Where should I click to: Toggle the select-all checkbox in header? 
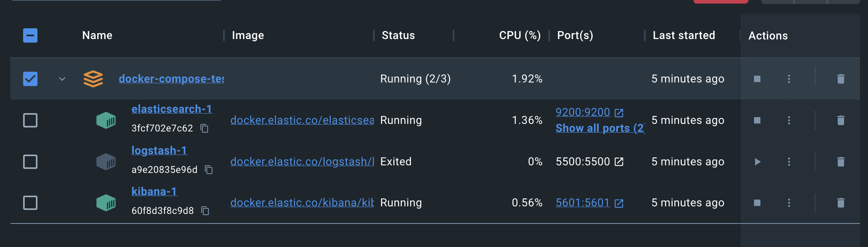click(30, 35)
